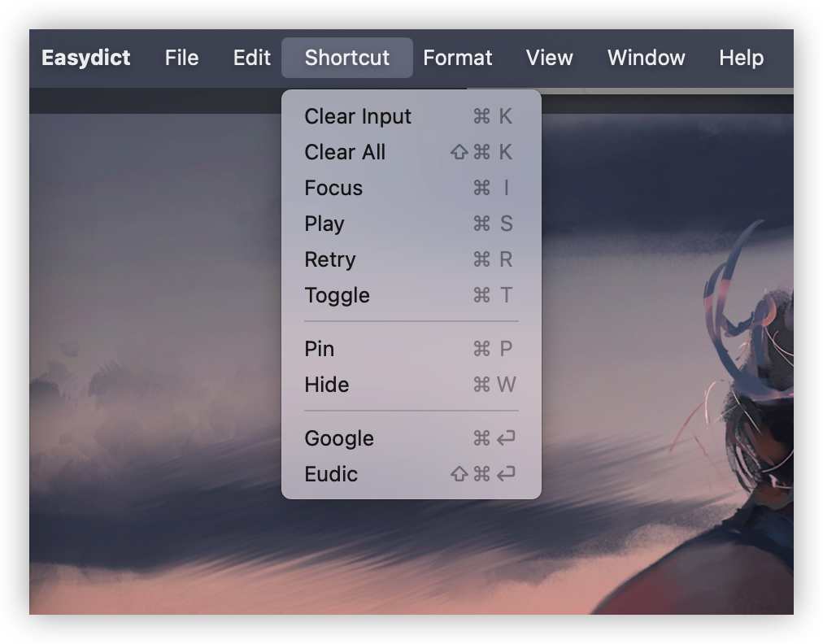This screenshot has height=644, width=823.
Task: Select the Clear All menu entry
Action: (411, 152)
